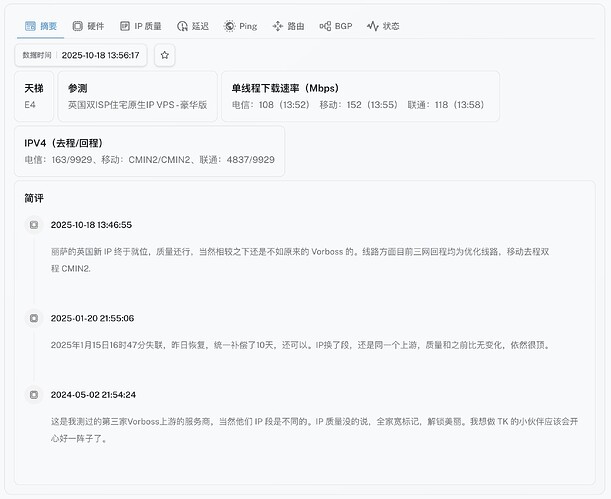Open the BGP tab
This screenshot has height=499, width=611.
pos(336,26)
